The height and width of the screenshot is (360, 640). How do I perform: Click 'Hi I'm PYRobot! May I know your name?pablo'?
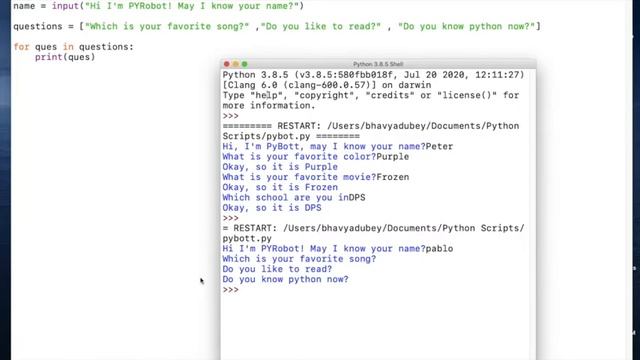tap(338, 249)
